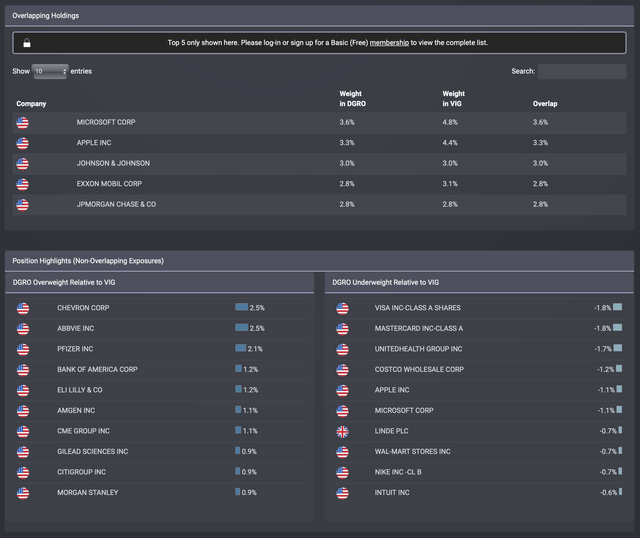Click the flag icon next to Mastercard Inc-Class A
This screenshot has height=538, width=640.
(342, 329)
